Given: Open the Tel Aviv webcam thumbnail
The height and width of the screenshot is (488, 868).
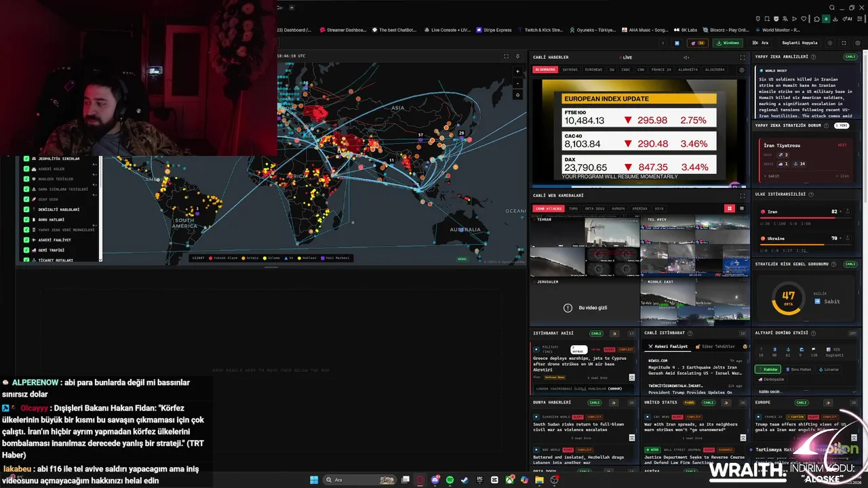Looking at the screenshot, I should (695, 246).
